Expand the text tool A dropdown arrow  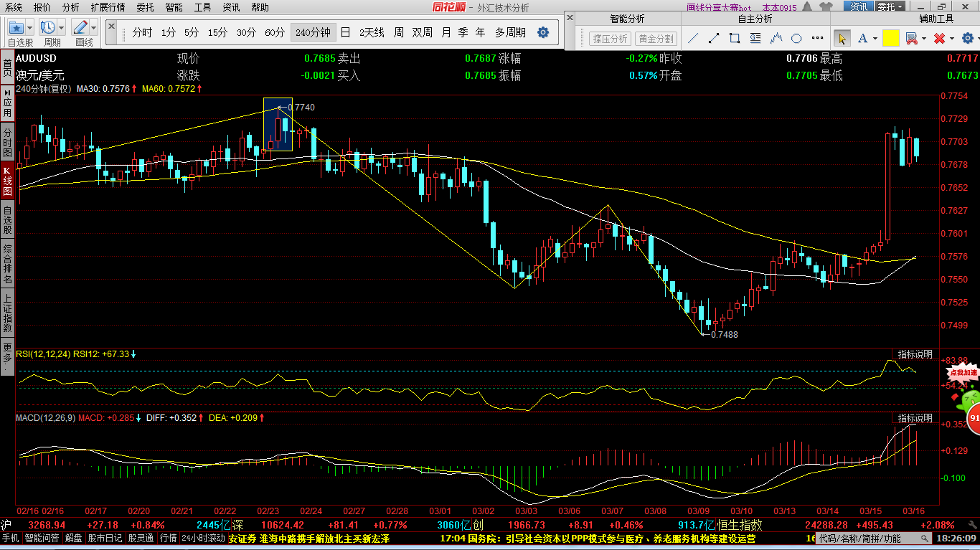point(875,38)
